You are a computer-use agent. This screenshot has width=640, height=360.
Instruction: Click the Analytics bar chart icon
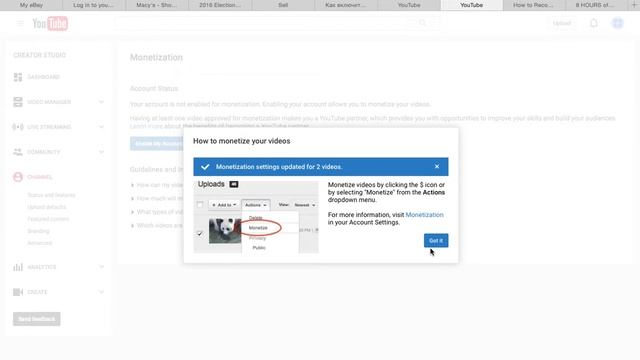tap(18, 267)
